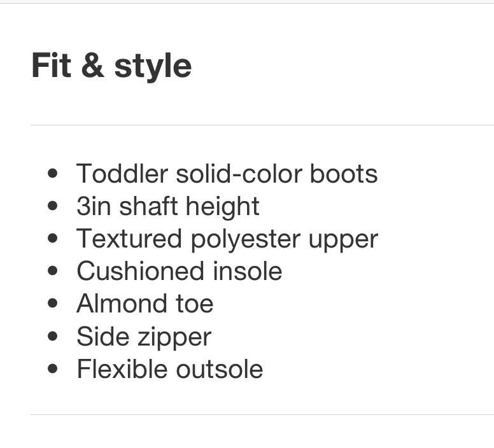Click the "Side zipper" feature text
The image size is (494, 448).
pyautogui.click(x=144, y=337)
